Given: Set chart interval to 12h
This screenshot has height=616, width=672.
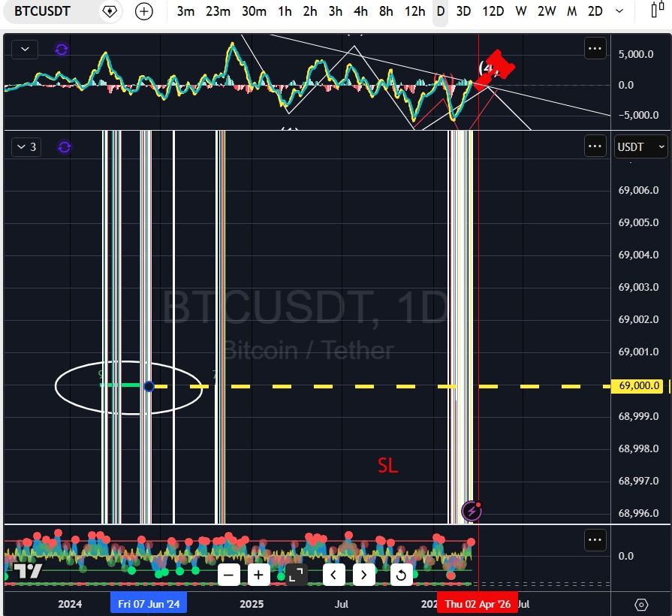Looking at the screenshot, I should pos(414,11).
